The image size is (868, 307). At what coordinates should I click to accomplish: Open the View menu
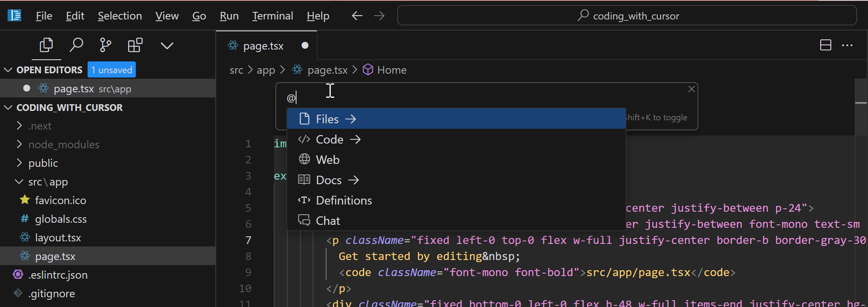coord(167,16)
